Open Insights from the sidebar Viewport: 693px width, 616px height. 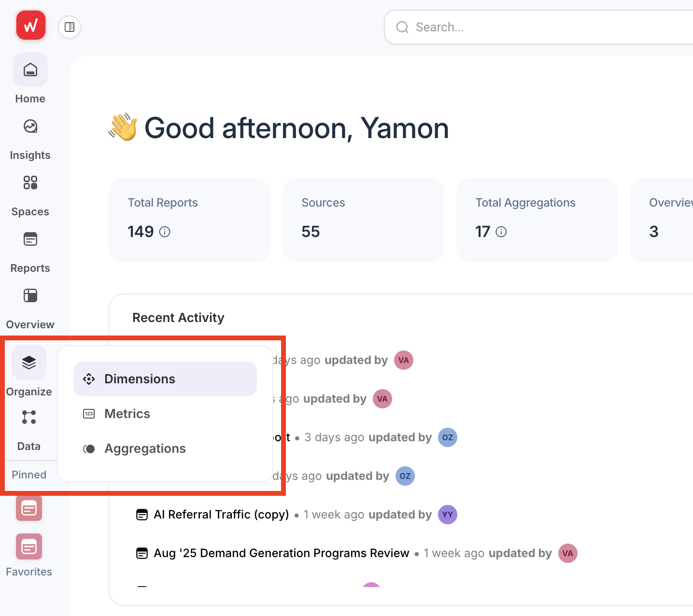[30, 135]
